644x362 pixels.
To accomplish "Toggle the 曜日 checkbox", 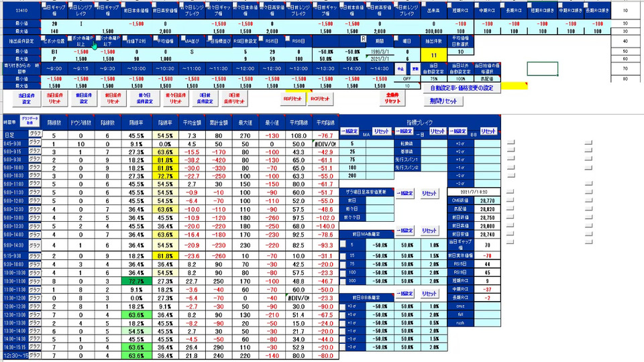I will (396, 38).
